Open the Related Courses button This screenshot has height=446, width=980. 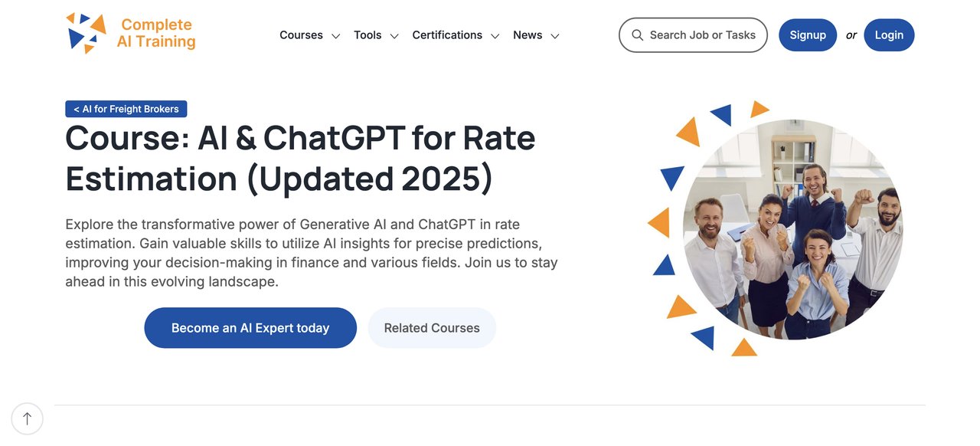[432, 328]
